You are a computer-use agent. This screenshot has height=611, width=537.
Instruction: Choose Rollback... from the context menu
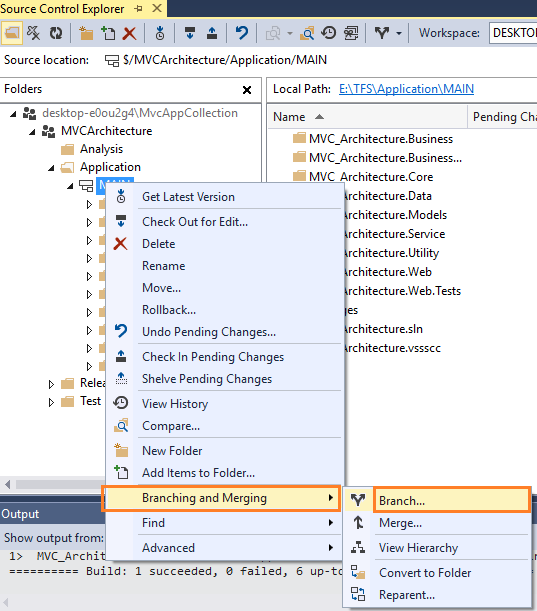224,310
